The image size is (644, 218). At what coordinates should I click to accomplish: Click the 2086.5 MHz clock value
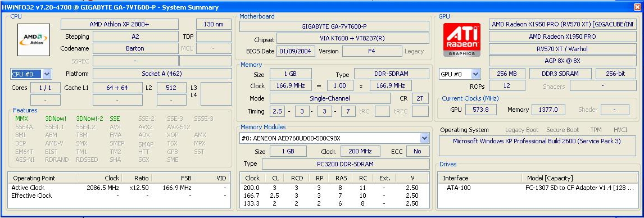coord(103,188)
